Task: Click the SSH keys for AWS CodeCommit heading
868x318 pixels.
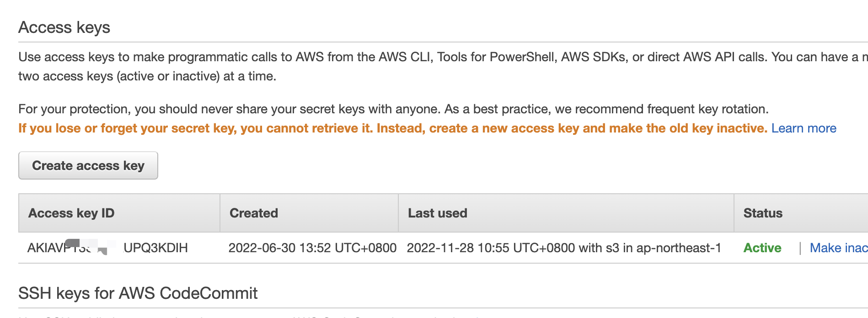Action: pyautogui.click(x=138, y=293)
